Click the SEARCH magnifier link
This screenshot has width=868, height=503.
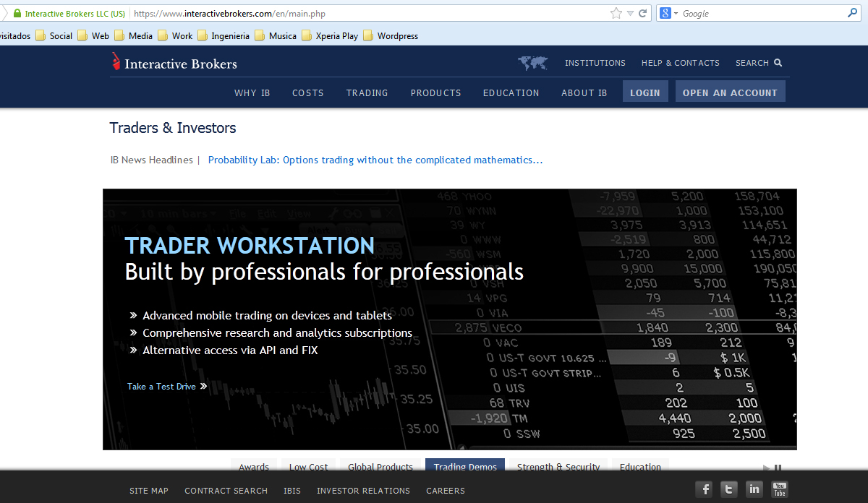point(759,63)
